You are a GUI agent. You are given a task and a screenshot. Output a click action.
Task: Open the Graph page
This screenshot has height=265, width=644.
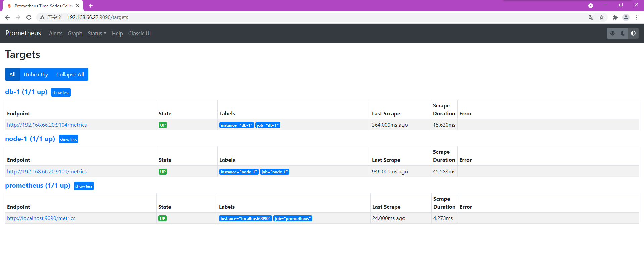75,34
